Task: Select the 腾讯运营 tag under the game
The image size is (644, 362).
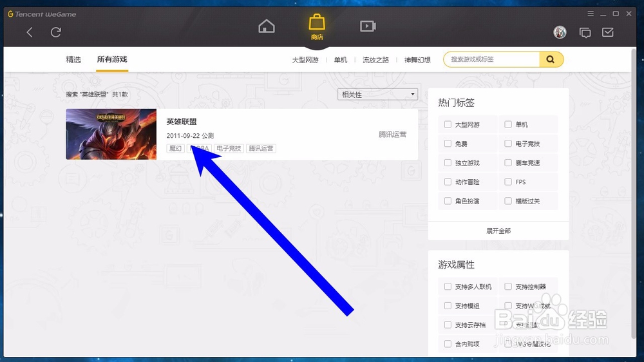Action: 261,148
